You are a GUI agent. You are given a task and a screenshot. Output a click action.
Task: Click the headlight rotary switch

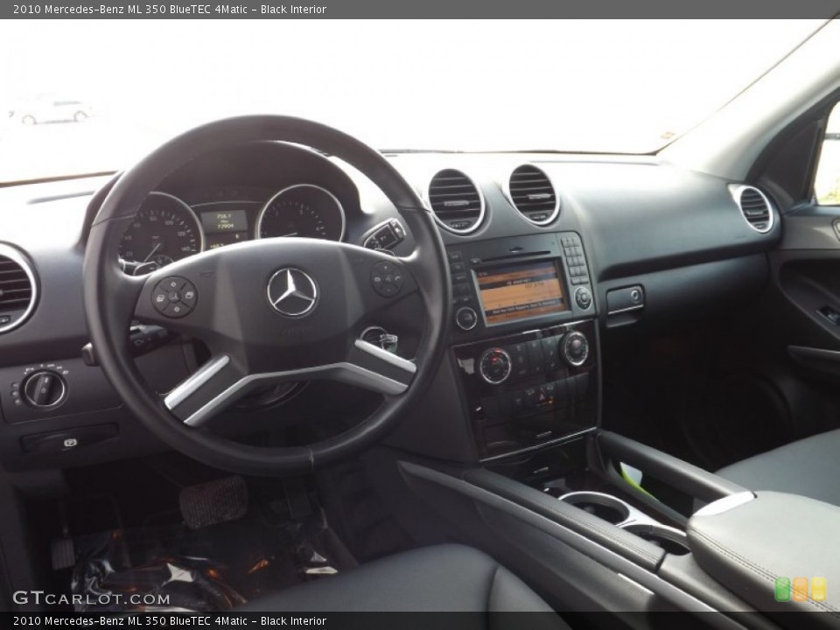coord(45,388)
